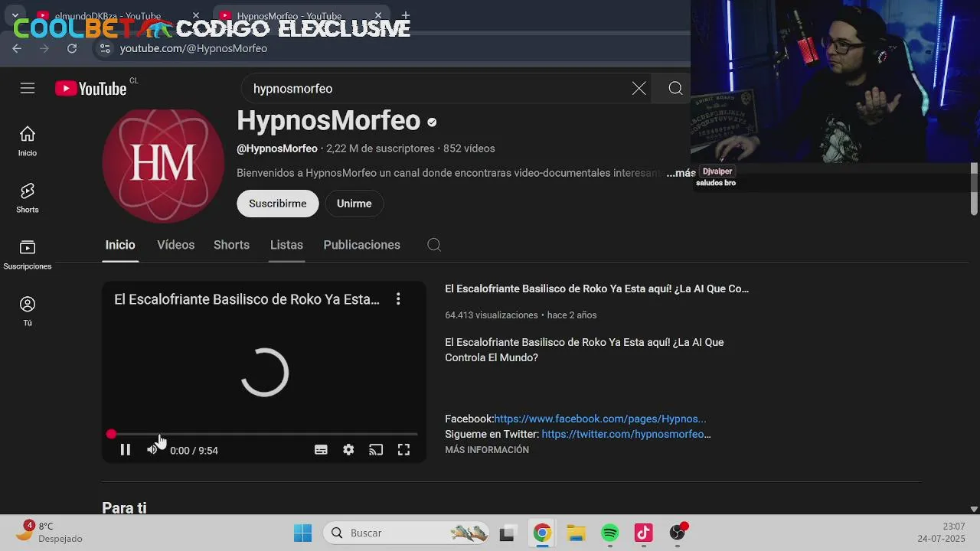Click the video title overlay in player
The width and height of the screenshot is (980, 551).
[x=247, y=299]
